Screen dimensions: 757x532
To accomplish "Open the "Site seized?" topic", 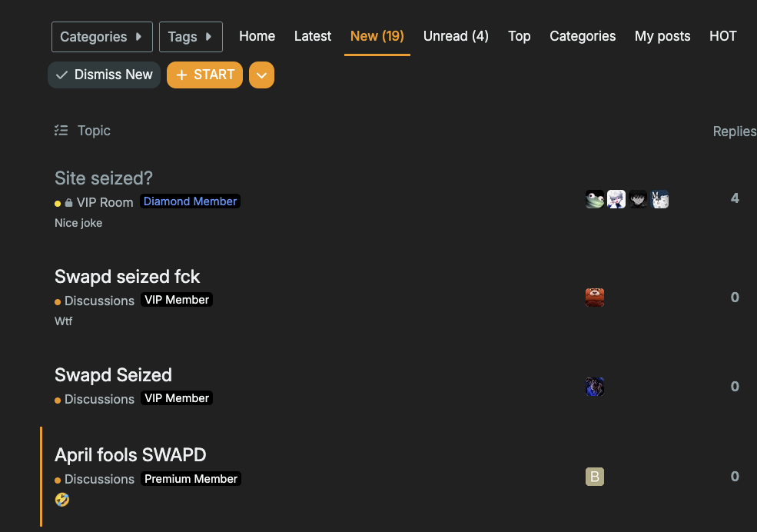I will tap(104, 178).
